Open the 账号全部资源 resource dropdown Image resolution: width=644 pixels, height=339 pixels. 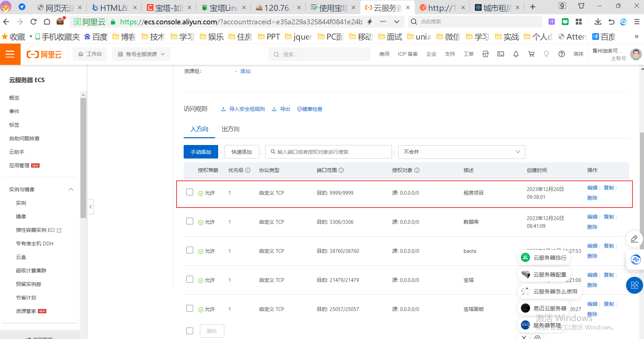pyautogui.click(x=141, y=54)
